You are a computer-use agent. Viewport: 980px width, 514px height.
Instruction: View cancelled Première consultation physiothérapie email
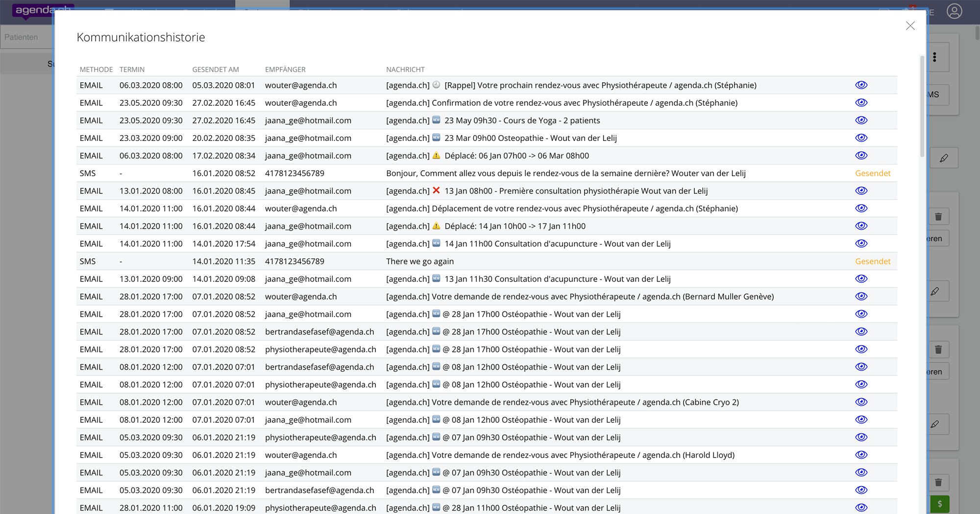(x=861, y=191)
